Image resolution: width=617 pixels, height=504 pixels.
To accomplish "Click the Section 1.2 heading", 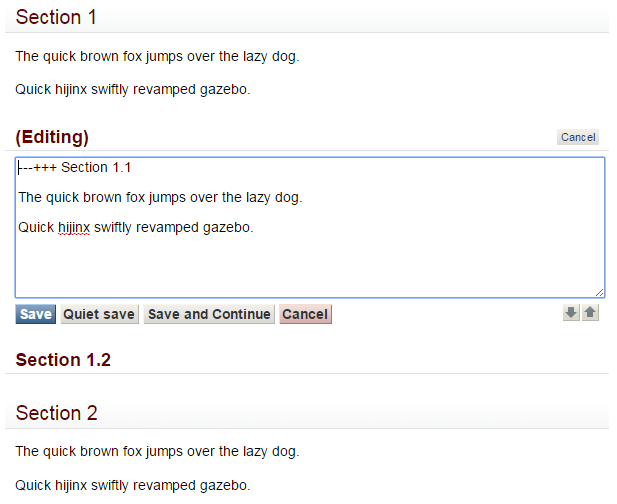I will [63, 360].
